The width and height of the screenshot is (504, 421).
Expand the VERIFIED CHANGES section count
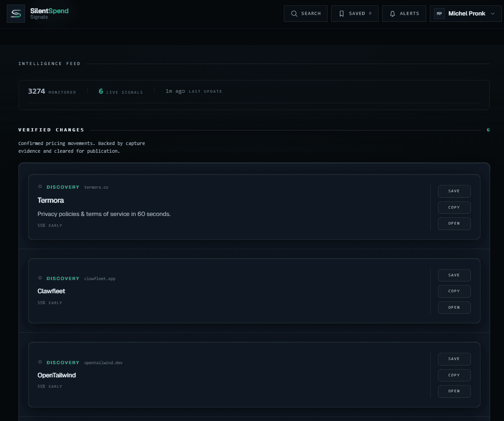click(488, 130)
